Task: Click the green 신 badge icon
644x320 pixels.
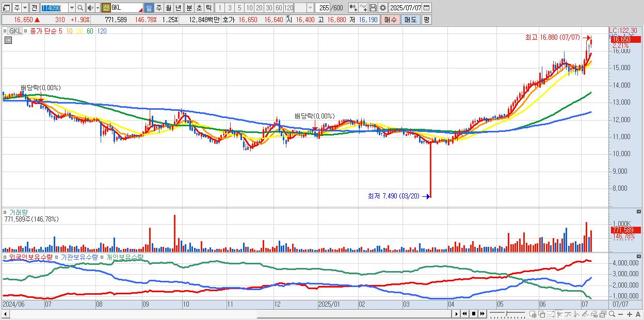Action: coord(105,8)
